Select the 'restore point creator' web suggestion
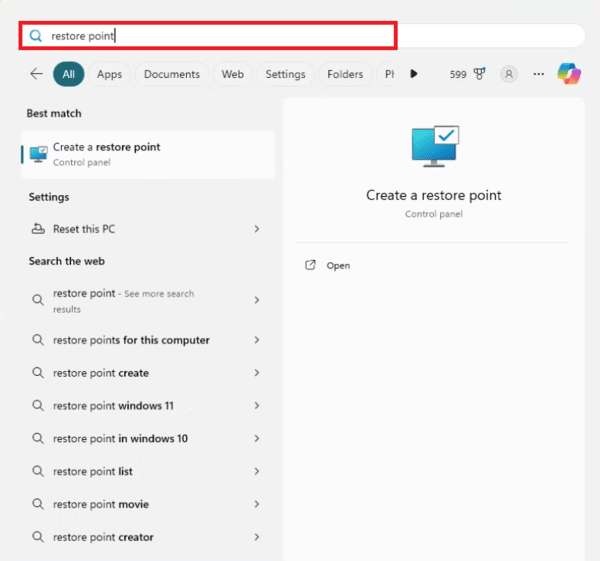Image resolution: width=600 pixels, height=561 pixels. (x=148, y=537)
